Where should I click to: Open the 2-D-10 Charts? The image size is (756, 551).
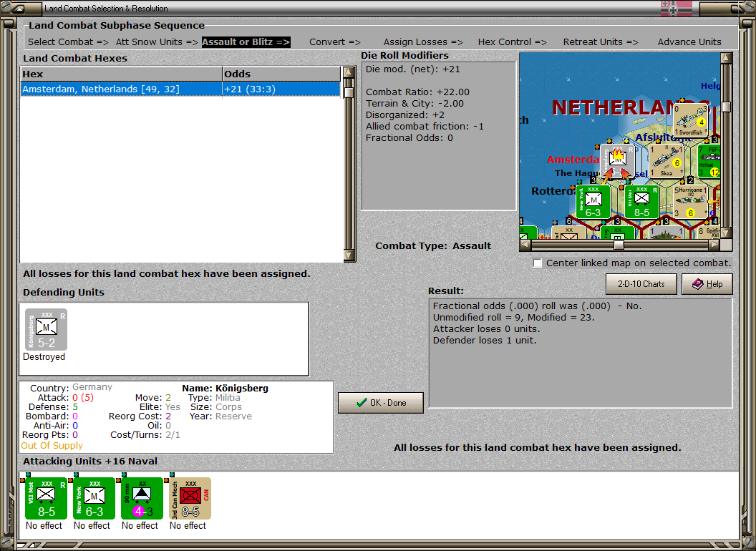pyautogui.click(x=641, y=284)
